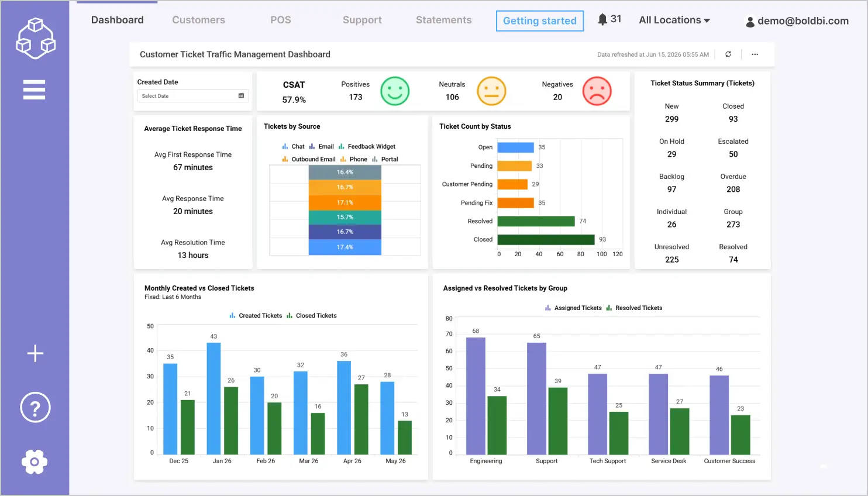Click the notification bell icon
Screen dimensions: 868x496
[x=602, y=19]
